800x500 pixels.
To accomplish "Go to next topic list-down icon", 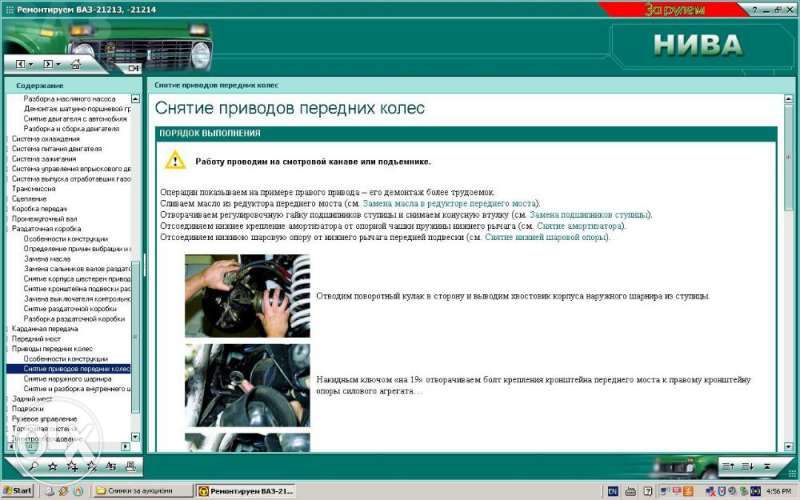I will (747, 466).
